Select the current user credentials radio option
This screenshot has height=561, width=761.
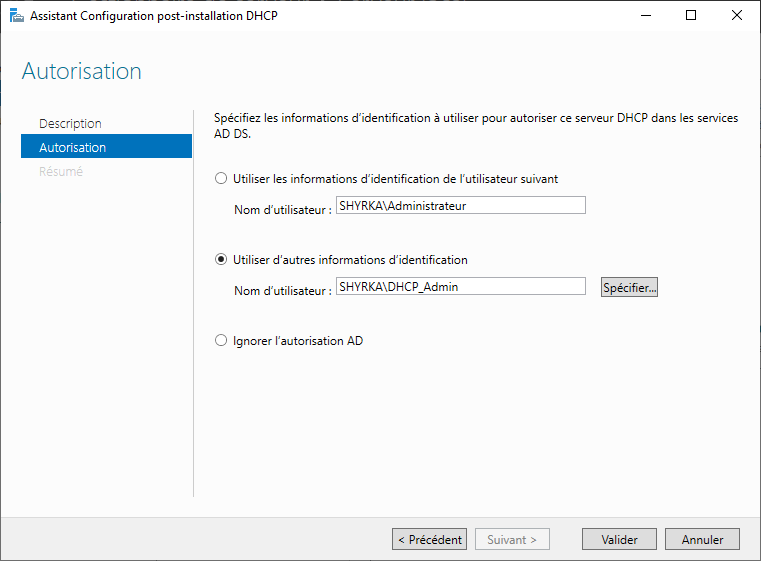(x=222, y=179)
